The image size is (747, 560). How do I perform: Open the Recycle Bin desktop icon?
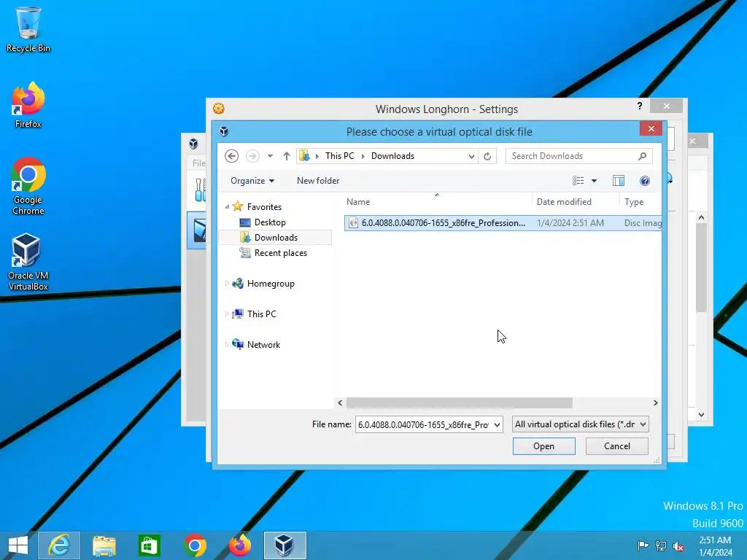click(x=28, y=28)
